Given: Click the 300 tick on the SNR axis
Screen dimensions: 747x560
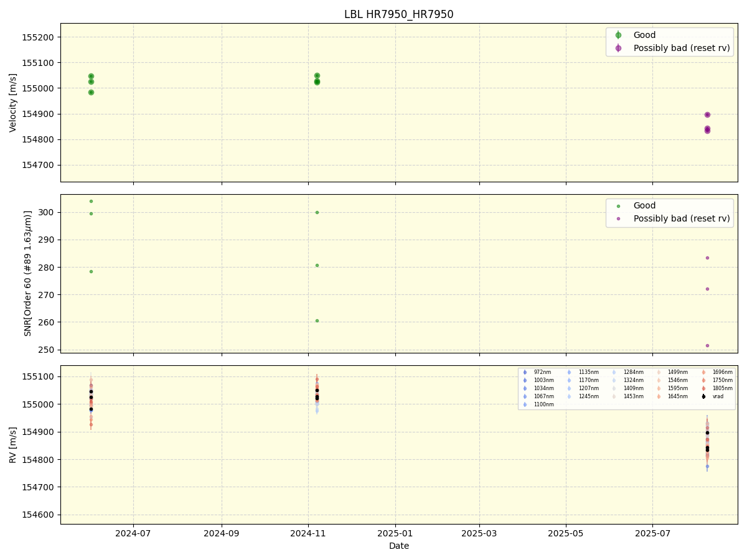Looking at the screenshot, I should (x=47, y=212).
